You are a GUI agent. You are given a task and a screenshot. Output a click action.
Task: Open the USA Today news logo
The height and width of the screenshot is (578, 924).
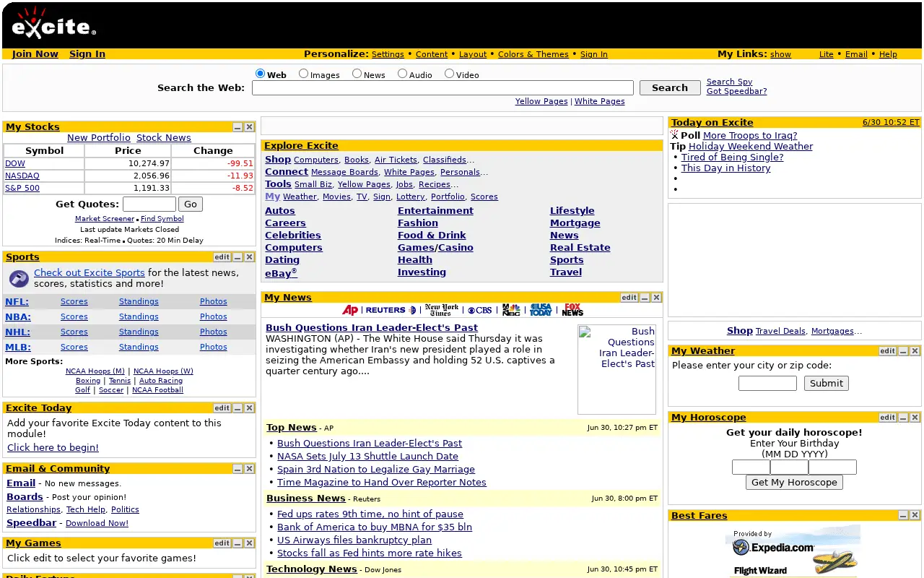pos(541,310)
